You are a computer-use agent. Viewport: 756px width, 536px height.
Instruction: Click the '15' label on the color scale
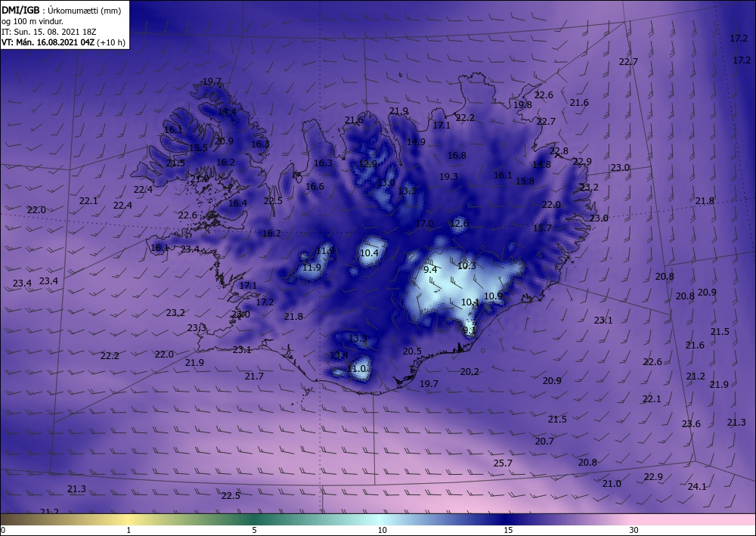pyautogui.click(x=508, y=531)
